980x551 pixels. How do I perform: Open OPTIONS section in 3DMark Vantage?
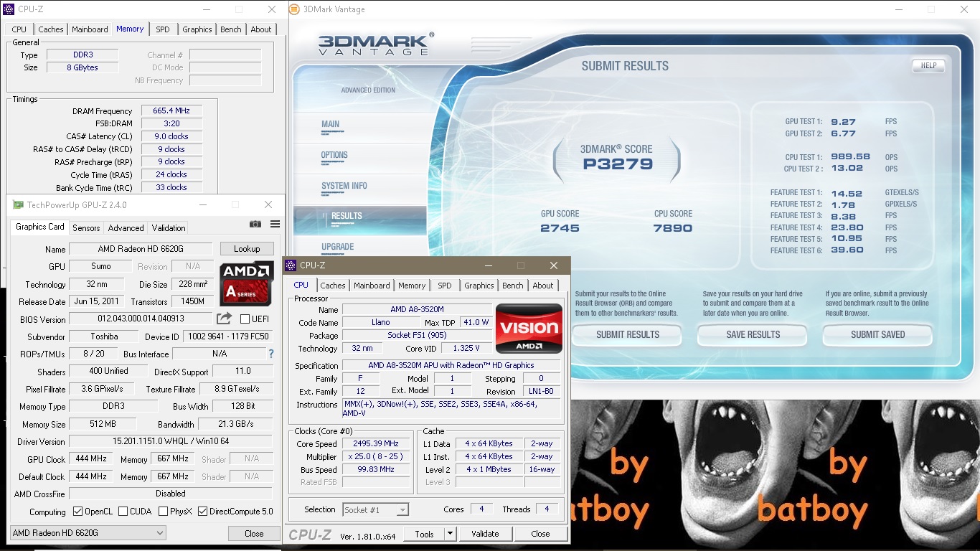pos(334,155)
